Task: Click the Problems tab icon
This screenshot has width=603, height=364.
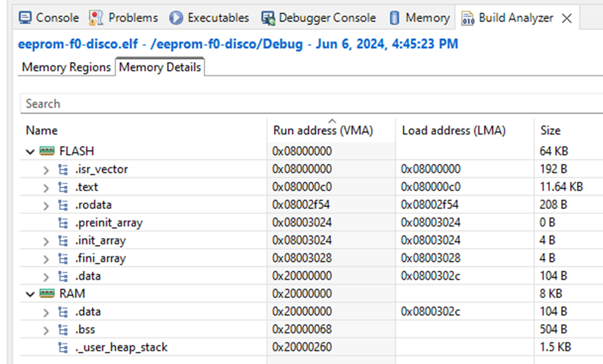Action: (96, 18)
